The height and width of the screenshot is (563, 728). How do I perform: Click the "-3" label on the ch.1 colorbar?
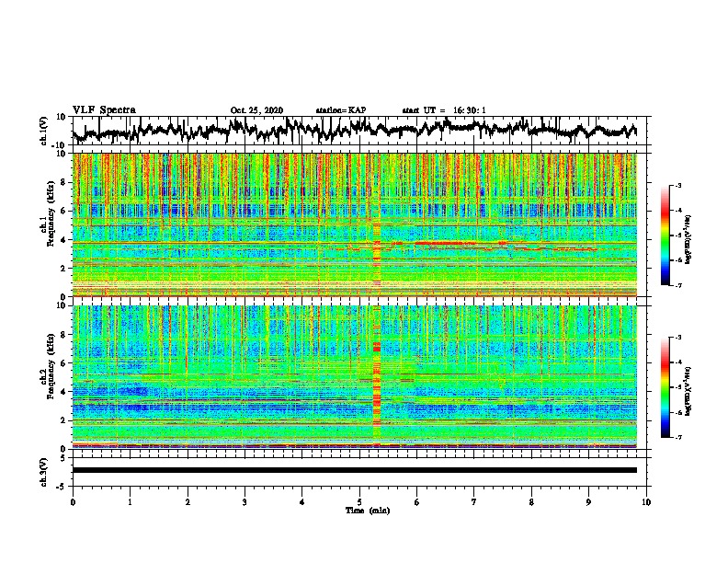677,186
